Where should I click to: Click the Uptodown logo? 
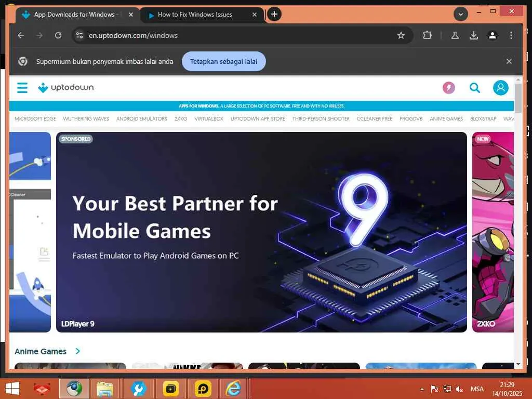coord(66,87)
